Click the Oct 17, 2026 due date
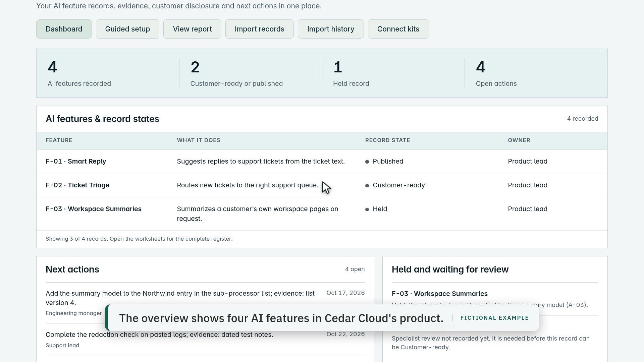The image size is (644, 362). pyautogui.click(x=345, y=293)
